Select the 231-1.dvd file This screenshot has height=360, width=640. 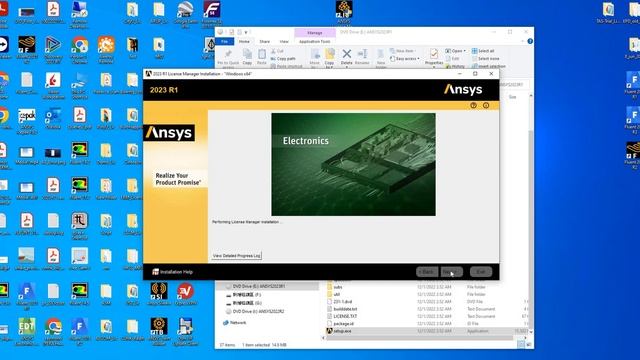click(340, 302)
